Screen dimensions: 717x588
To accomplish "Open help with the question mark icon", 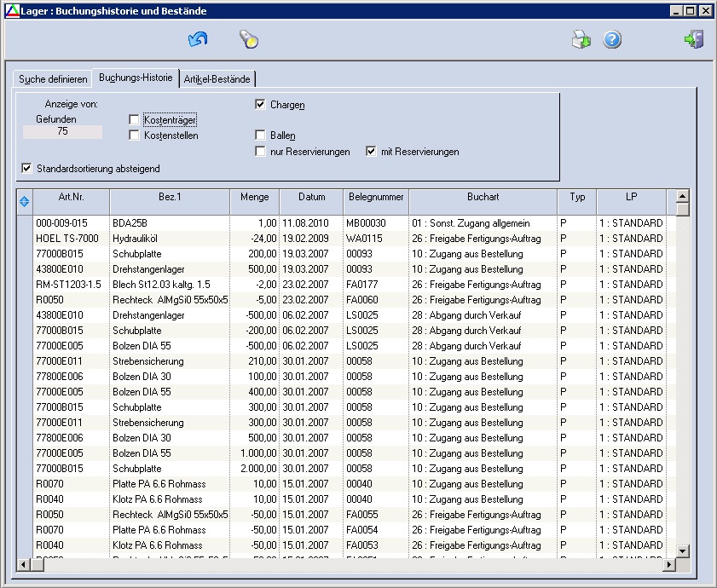I will 612,39.
